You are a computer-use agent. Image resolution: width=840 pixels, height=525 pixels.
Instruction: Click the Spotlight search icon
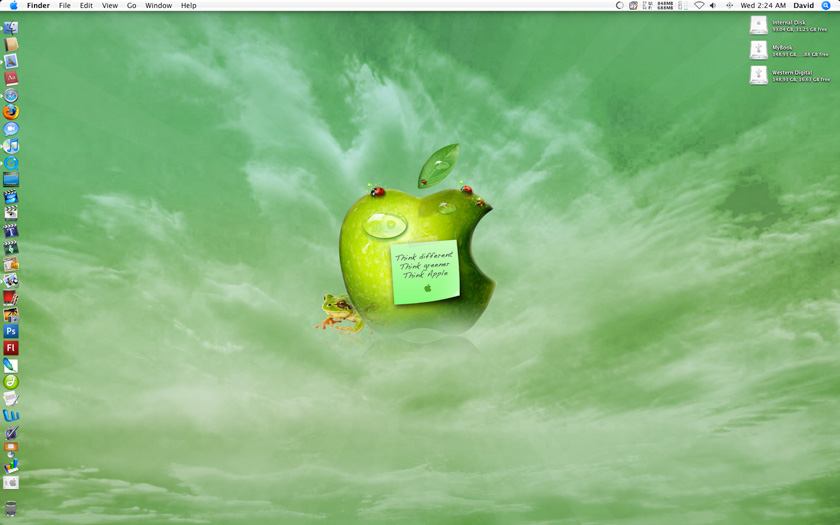[x=826, y=5]
